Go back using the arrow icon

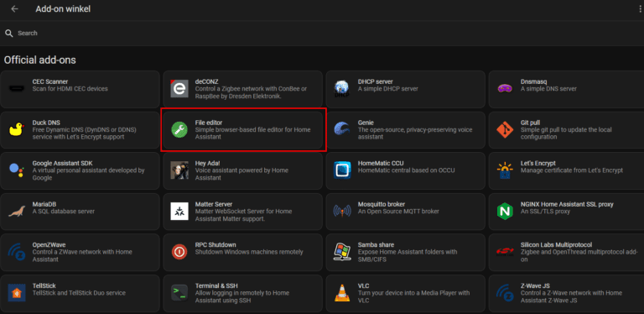point(15,8)
